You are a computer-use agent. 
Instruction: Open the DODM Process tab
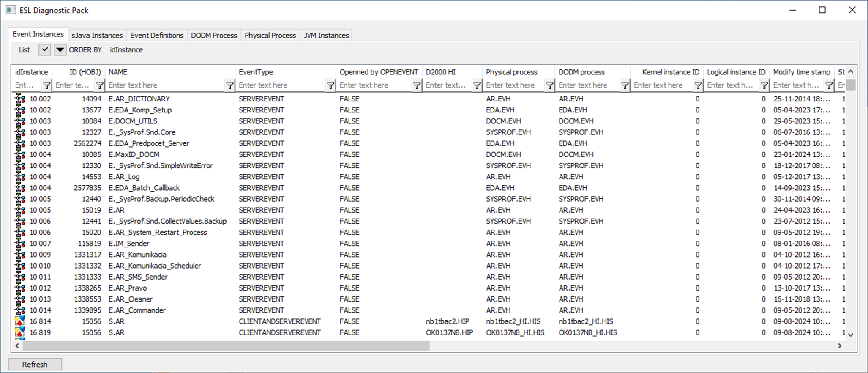[x=214, y=36]
